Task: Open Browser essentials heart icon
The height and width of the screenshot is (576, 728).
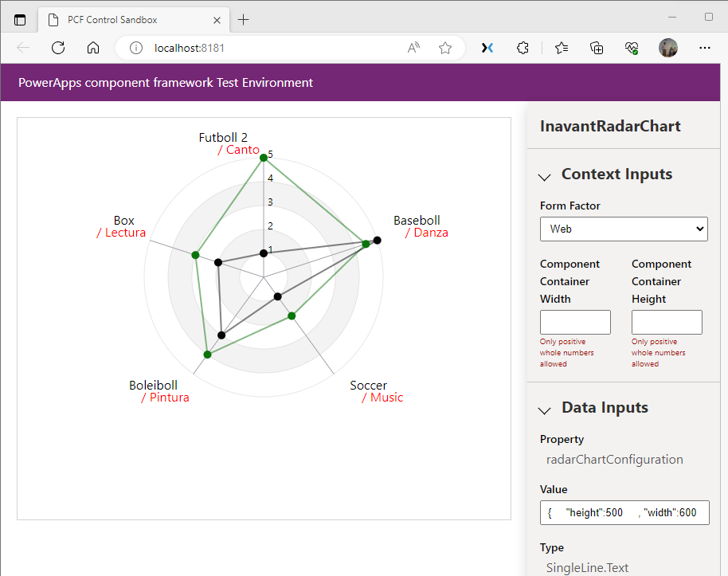Action: (x=632, y=48)
